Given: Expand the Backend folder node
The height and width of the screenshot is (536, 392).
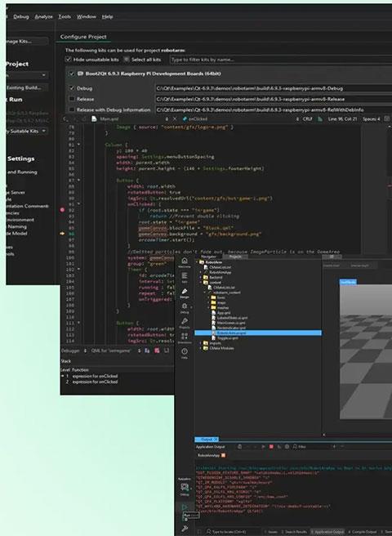Looking at the screenshot, I should pos(201,277).
